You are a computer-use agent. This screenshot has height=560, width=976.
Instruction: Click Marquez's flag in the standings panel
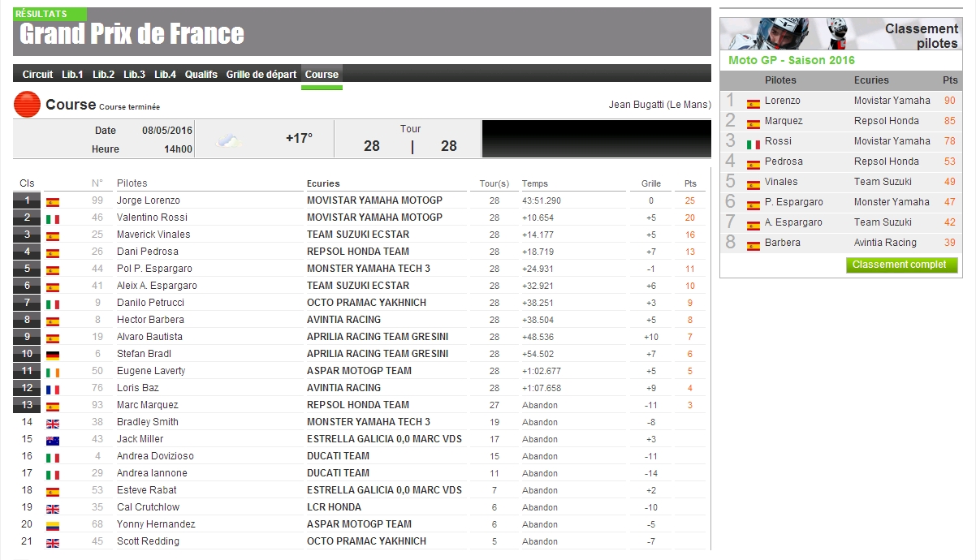[754, 124]
